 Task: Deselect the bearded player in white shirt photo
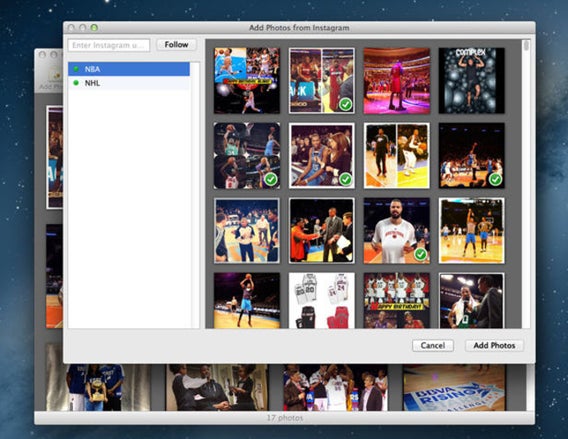(397, 231)
